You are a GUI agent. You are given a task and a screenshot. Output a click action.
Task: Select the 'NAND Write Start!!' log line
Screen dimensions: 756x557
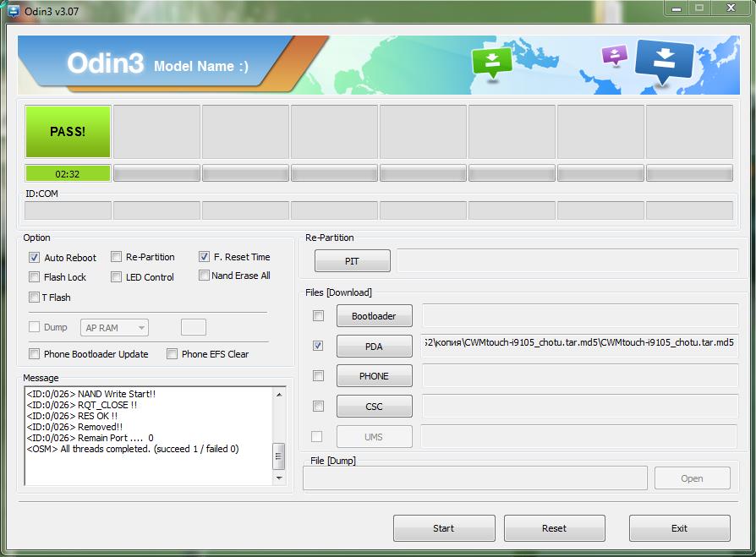(91, 394)
